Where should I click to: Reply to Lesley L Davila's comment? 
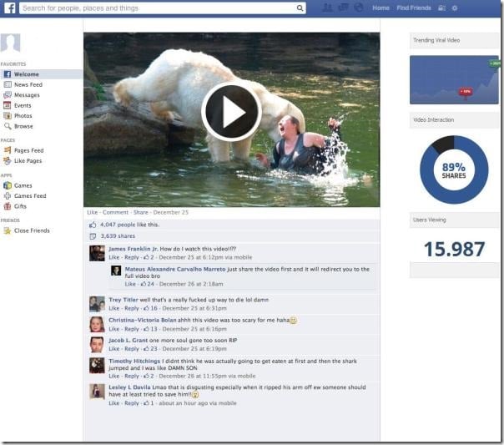(x=132, y=403)
